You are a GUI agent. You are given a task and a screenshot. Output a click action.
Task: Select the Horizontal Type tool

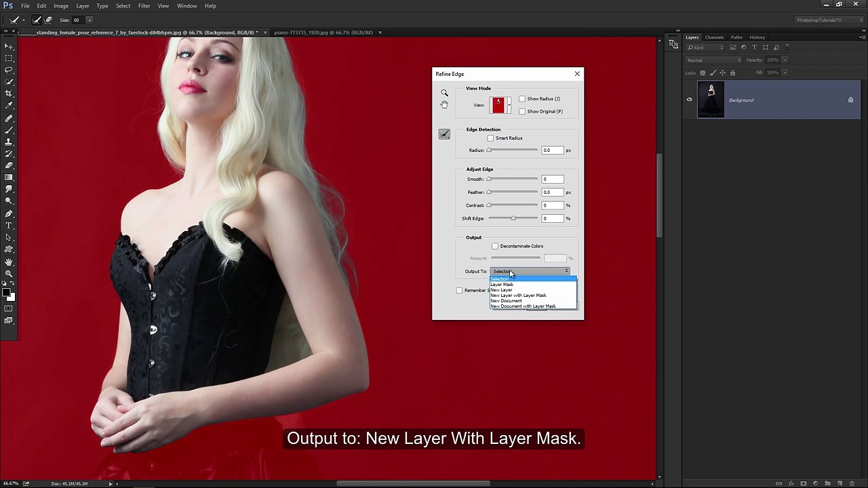point(9,225)
